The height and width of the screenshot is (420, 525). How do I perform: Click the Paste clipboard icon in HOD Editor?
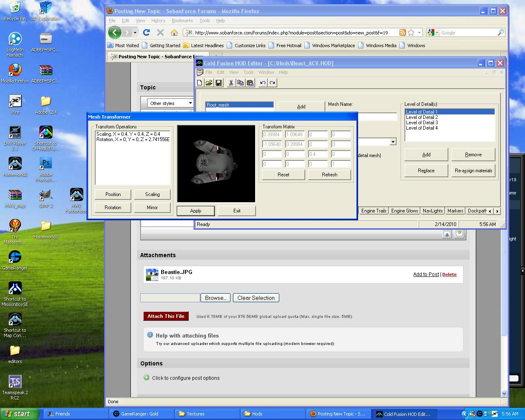(x=250, y=83)
